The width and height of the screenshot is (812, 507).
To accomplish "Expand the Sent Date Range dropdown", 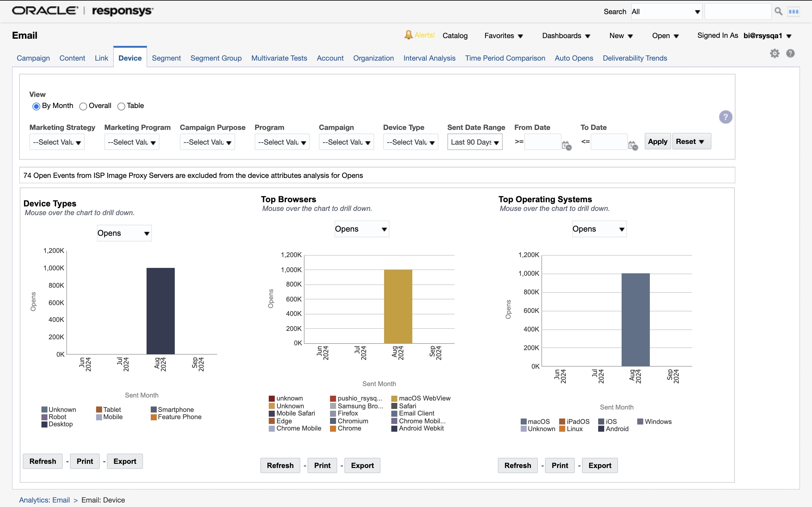I will (474, 142).
